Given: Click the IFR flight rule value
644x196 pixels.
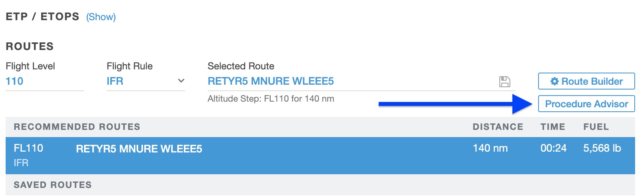Looking at the screenshot, I should click(x=115, y=81).
